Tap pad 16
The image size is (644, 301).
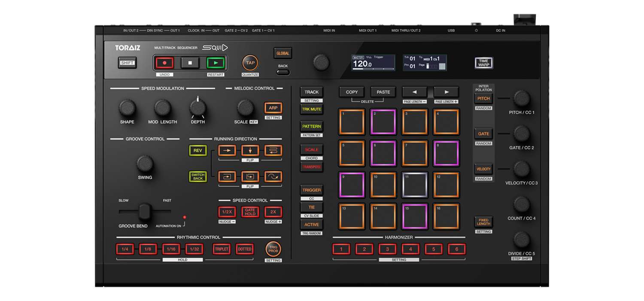pos(447,216)
